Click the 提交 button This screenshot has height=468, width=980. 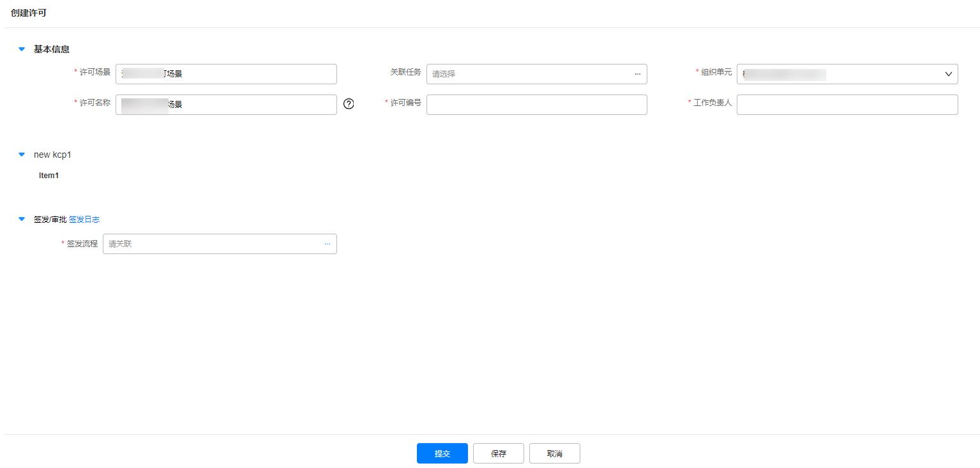pyautogui.click(x=442, y=453)
